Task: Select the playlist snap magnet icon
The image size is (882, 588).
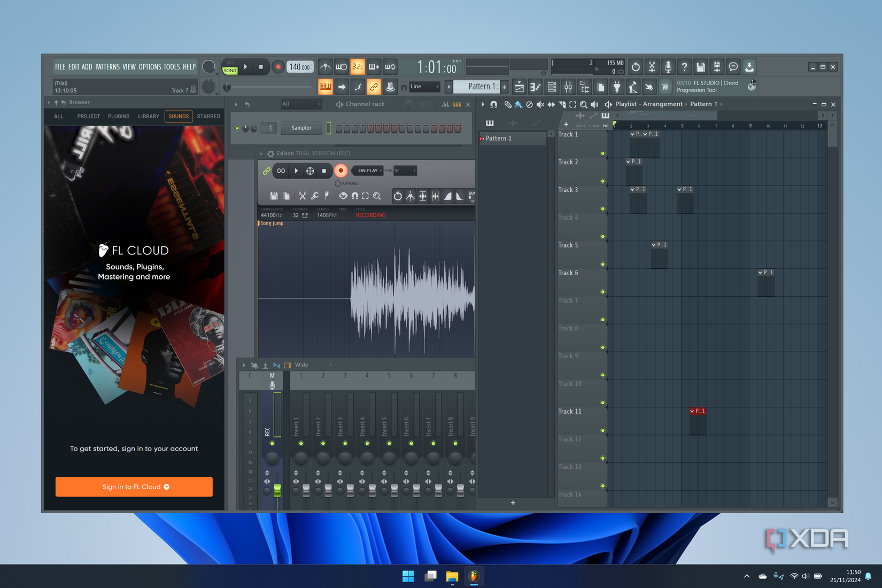Action: pyautogui.click(x=494, y=104)
